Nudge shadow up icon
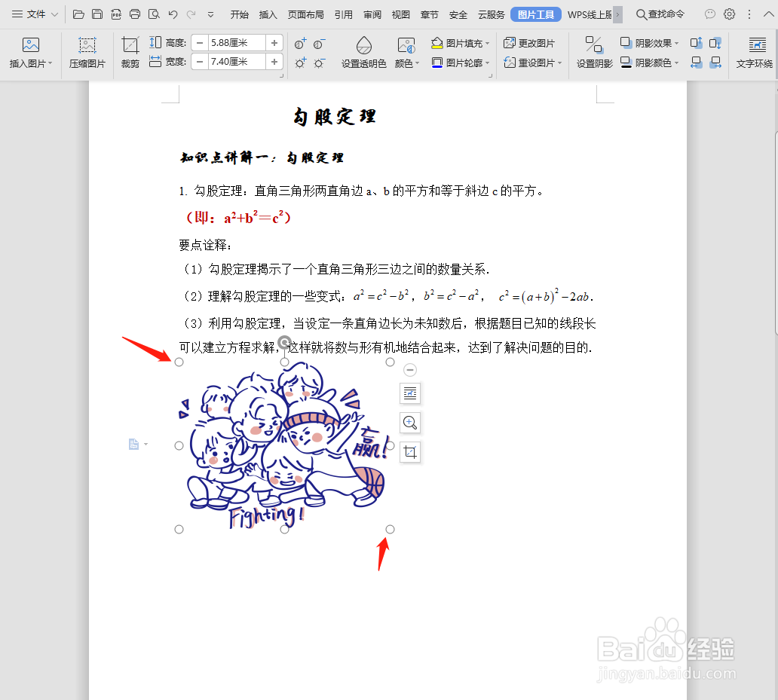The width and height of the screenshot is (778, 700). pos(696,43)
